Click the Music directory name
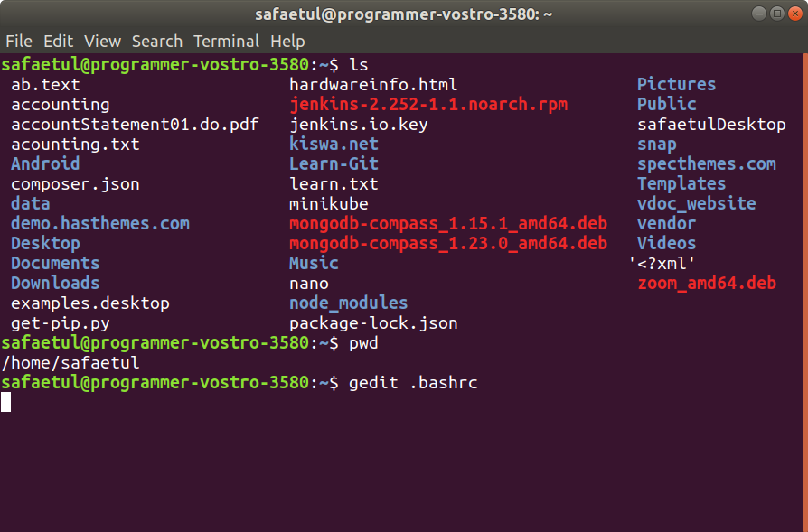Image resolution: width=808 pixels, height=532 pixels. [313, 263]
